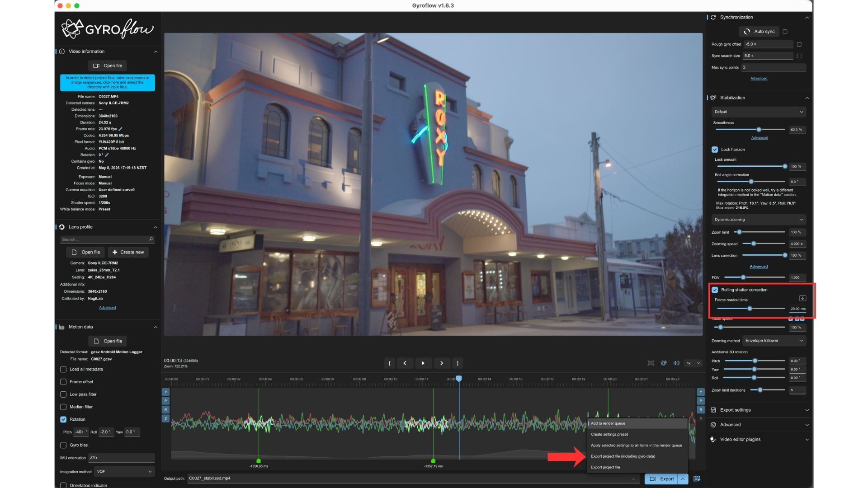Click the Lens profile section icon
This screenshot has height=488, width=868.
(62, 227)
